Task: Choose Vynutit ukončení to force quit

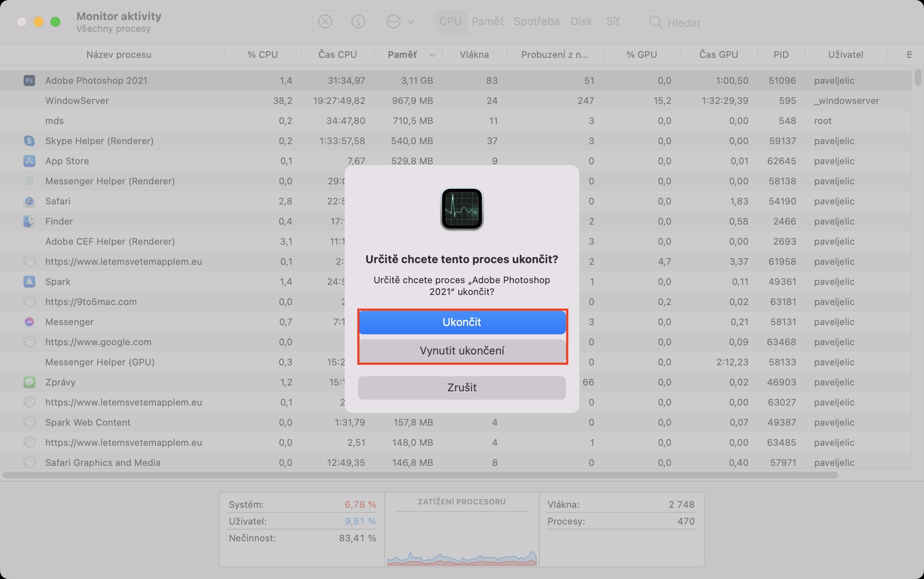Action: coord(462,351)
